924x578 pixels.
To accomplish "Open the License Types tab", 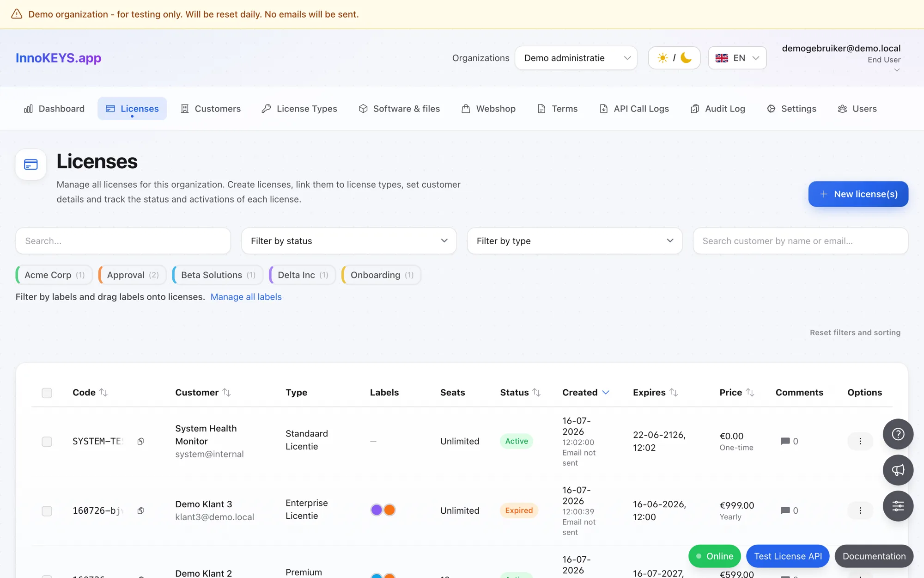I will pyautogui.click(x=299, y=109).
